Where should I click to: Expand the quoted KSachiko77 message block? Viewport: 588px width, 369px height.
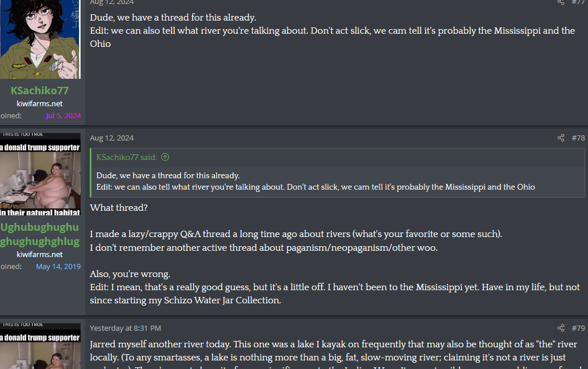click(x=337, y=181)
